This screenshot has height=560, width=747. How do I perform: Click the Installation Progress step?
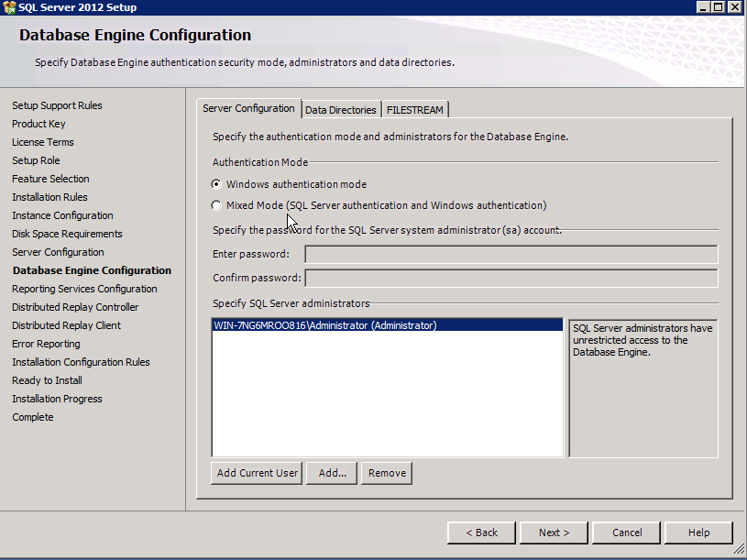click(57, 399)
